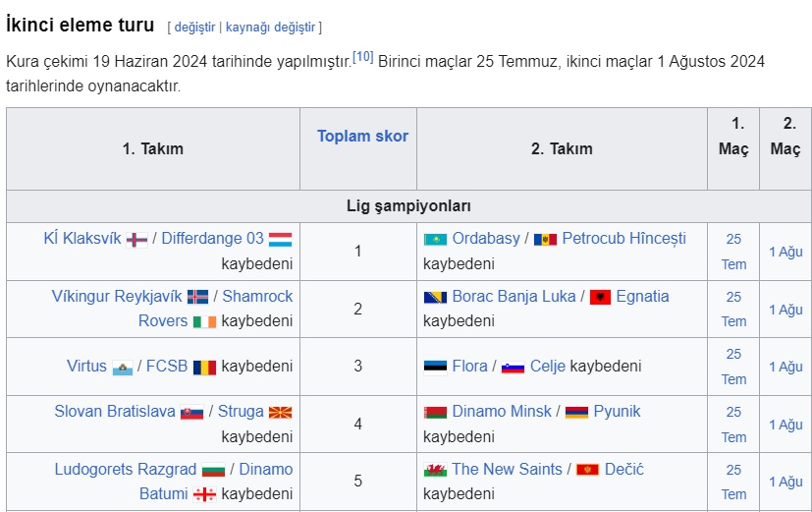This screenshot has height=512, width=812.
Task: Click the Faroe Islands flag beside KÍ Klaksvík
Action: point(136,240)
